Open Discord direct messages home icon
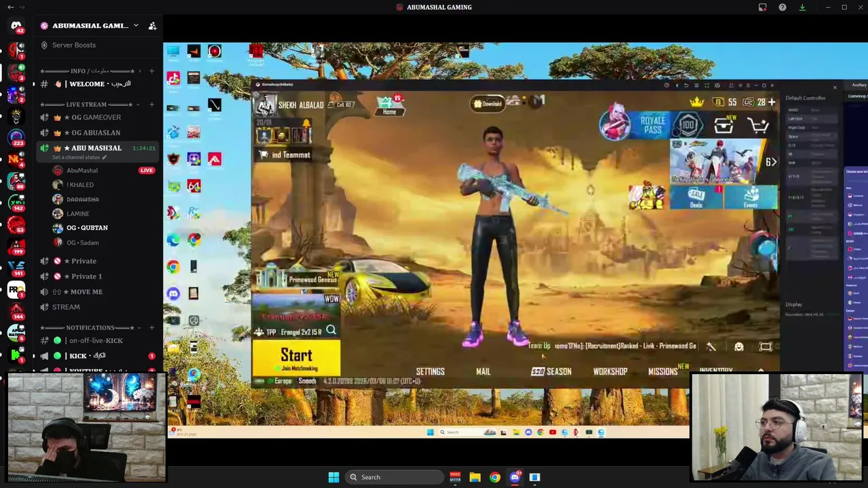The image size is (868, 488). pyautogui.click(x=16, y=26)
